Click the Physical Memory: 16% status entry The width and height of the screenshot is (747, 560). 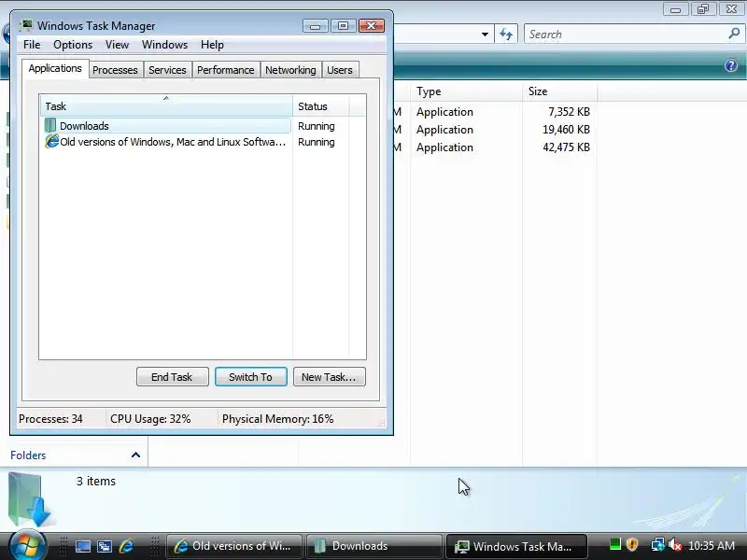[x=277, y=419]
